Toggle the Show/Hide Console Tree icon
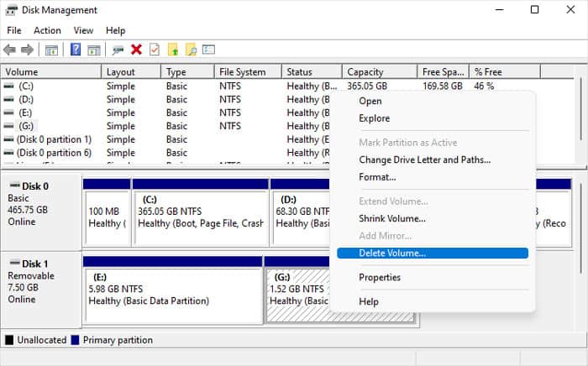The height and width of the screenshot is (366, 588). click(x=51, y=50)
